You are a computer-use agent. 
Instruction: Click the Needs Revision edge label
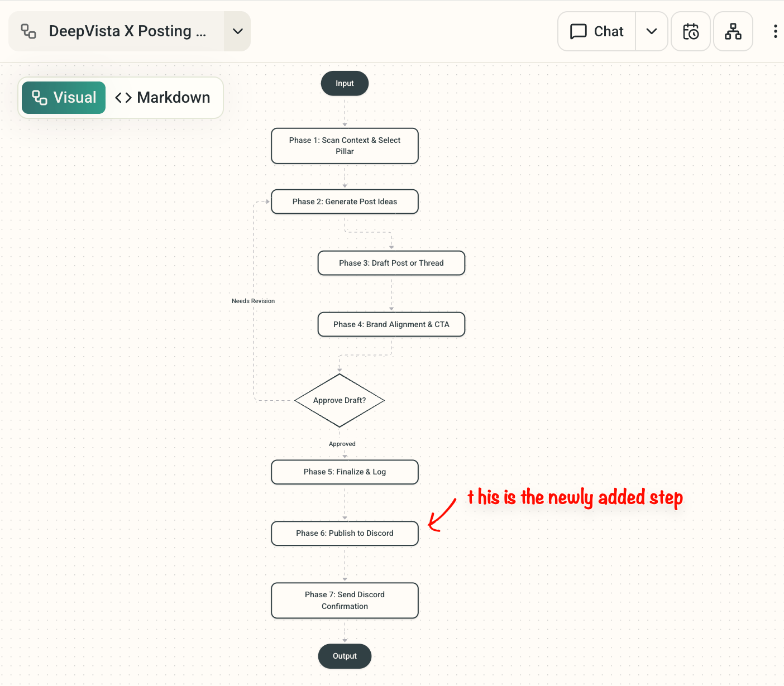click(253, 301)
